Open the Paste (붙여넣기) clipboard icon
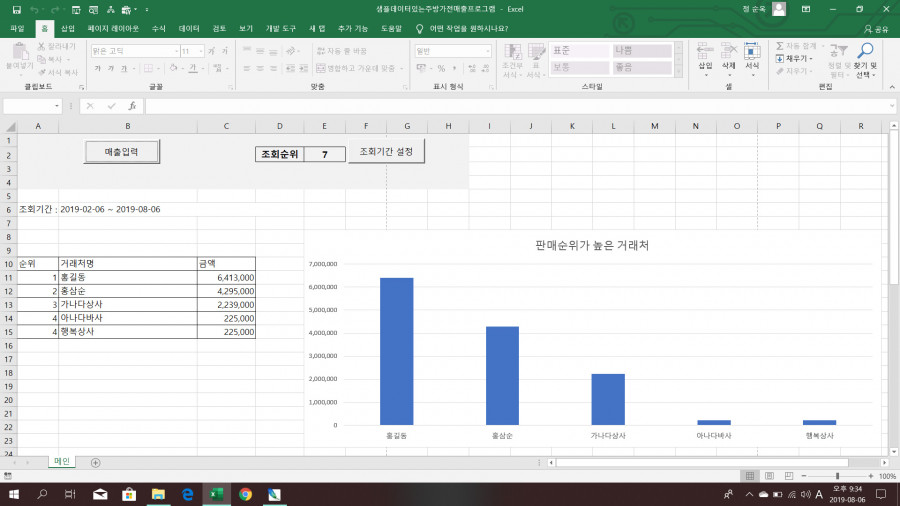Viewport: 900px width, 506px height. (20, 52)
